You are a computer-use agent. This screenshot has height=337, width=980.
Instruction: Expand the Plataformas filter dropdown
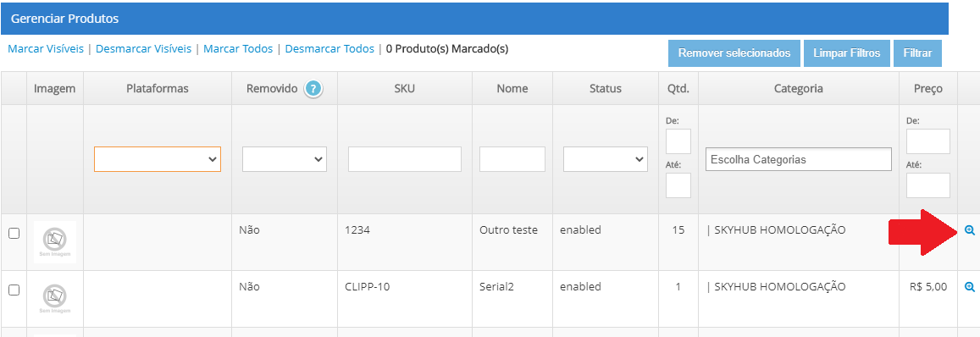pos(158,159)
